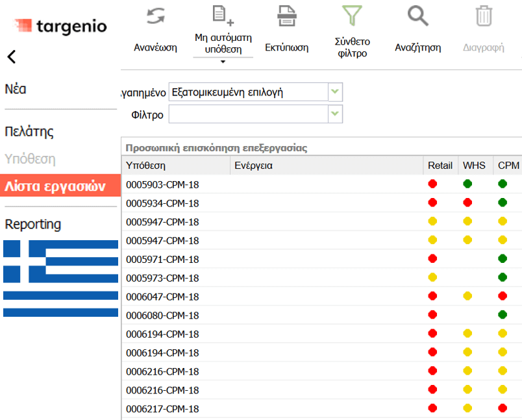Click red Retail status dot for 0005903-CPM-18
This screenshot has height=420, width=522.
432,184
